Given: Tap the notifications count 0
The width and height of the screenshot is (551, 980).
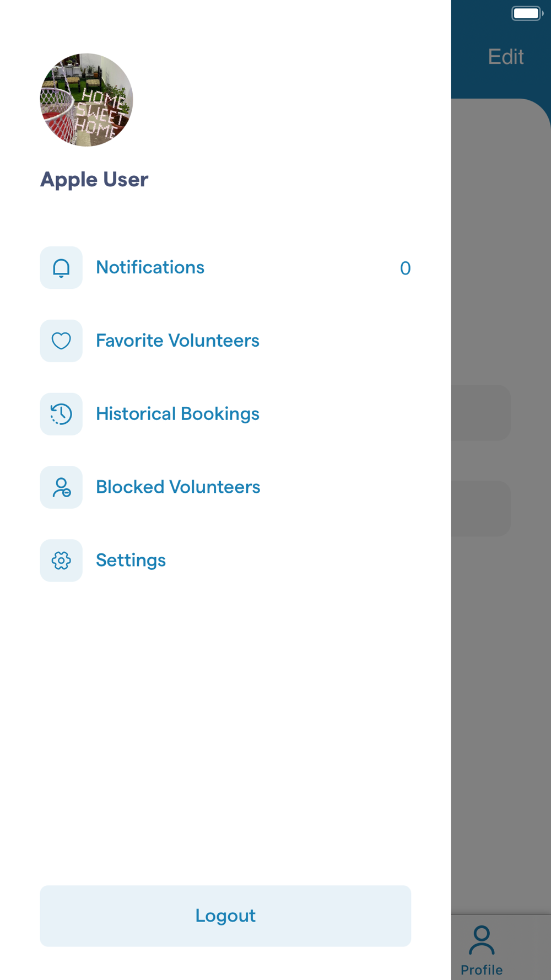Looking at the screenshot, I should point(405,268).
